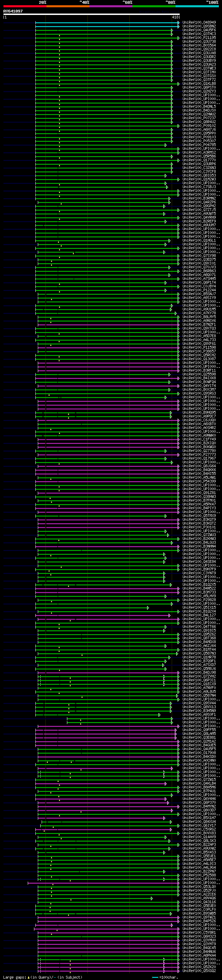222x980 pixels.
Task: Select label UniRef100_Q6H323
Action: [x=199, y=936]
